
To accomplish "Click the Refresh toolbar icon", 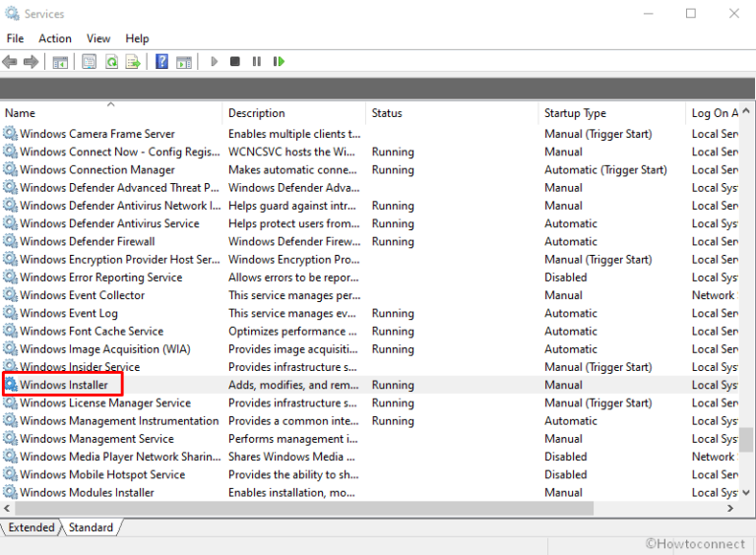I will (x=112, y=62).
